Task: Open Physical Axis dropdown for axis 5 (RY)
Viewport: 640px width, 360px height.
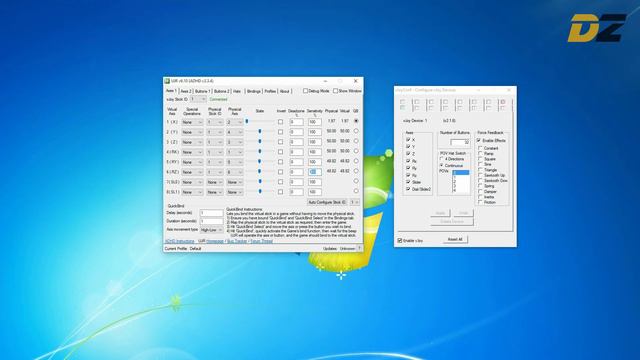Action: (235, 162)
